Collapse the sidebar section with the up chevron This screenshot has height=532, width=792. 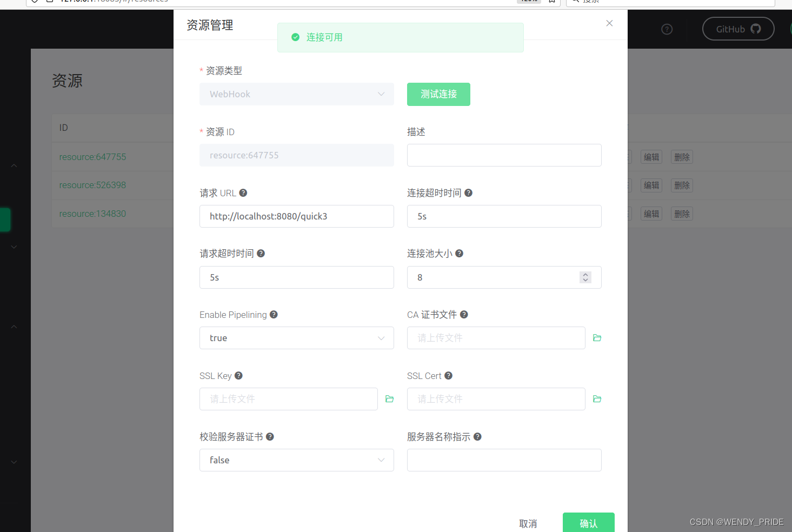point(14,165)
